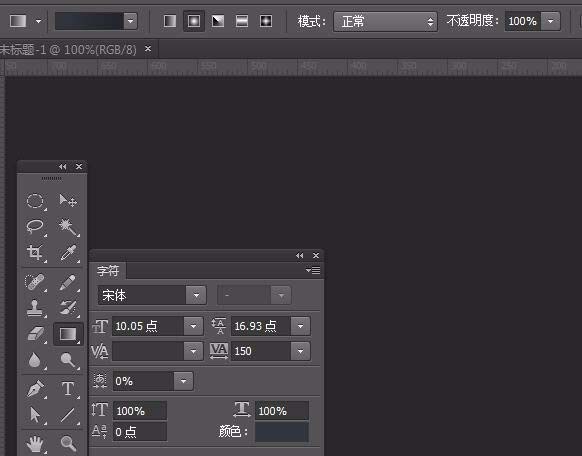Pick the Eyedropper tool
582x456 pixels.
[68, 253]
